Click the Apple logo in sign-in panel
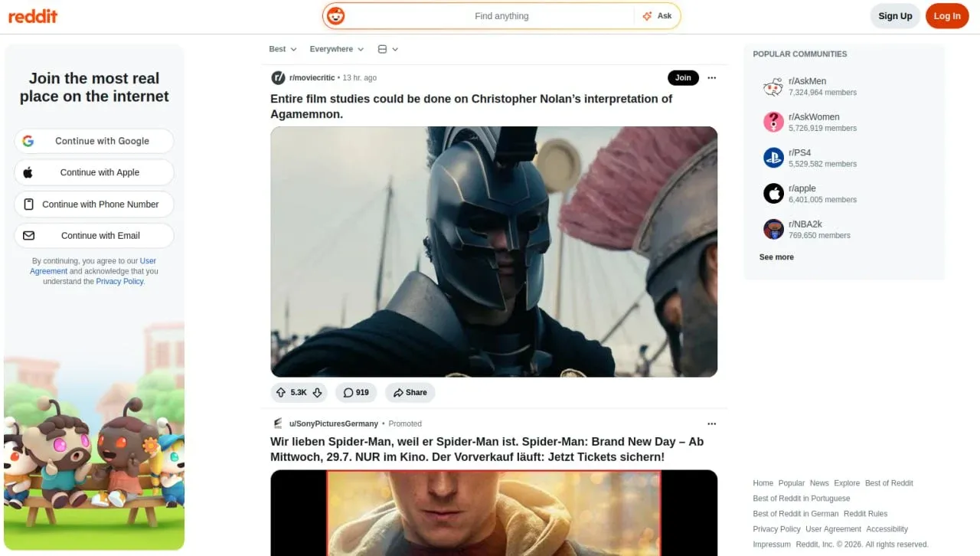980x556 pixels. click(28, 172)
